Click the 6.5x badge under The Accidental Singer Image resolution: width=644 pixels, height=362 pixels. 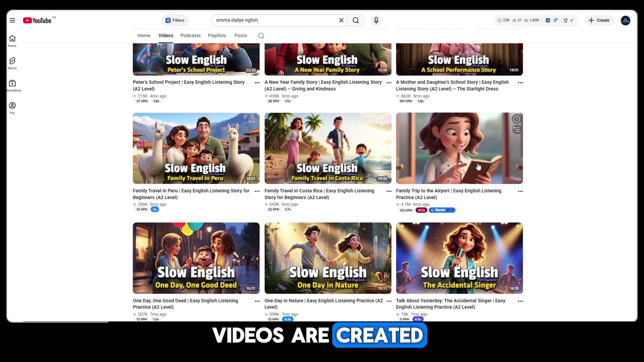point(418,319)
